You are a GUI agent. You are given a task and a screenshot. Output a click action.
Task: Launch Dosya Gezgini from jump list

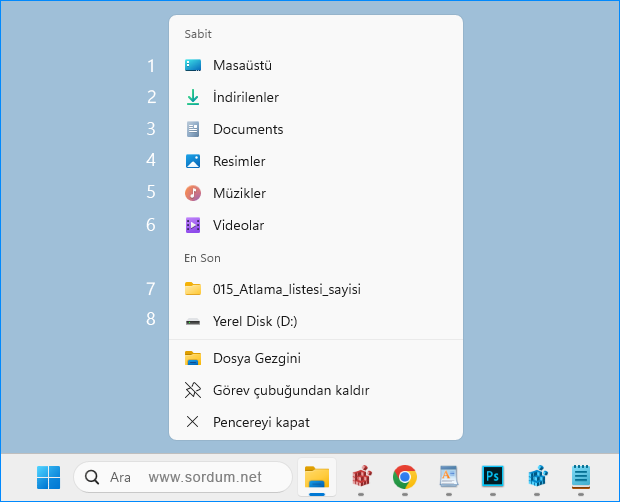coord(316,358)
